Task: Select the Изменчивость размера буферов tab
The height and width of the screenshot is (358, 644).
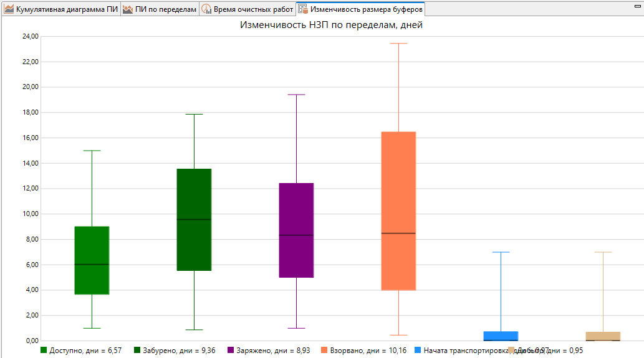Action: click(x=360, y=9)
